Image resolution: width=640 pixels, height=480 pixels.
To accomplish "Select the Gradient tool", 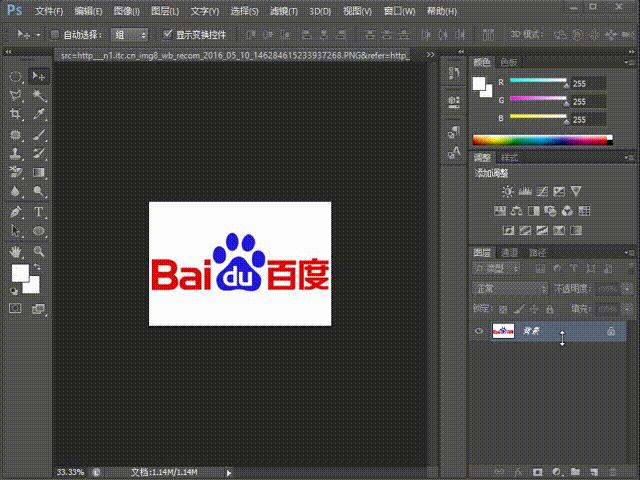I will [x=39, y=172].
